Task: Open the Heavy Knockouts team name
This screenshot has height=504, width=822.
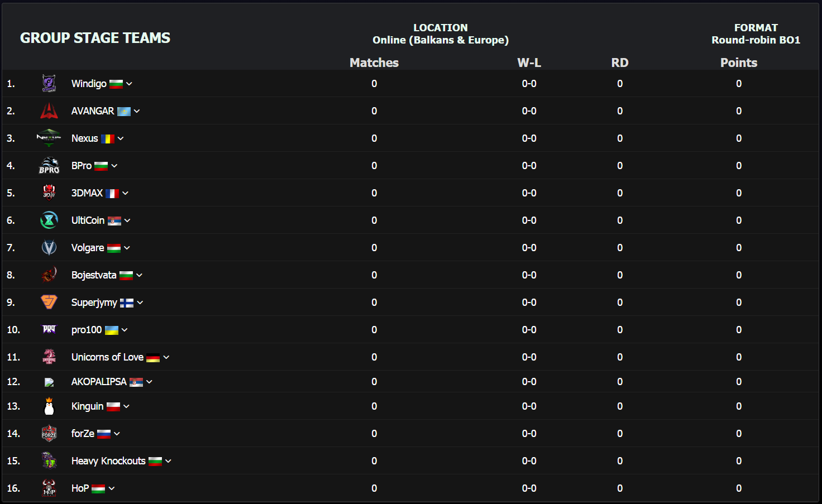Action: pyautogui.click(x=108, y=461)
